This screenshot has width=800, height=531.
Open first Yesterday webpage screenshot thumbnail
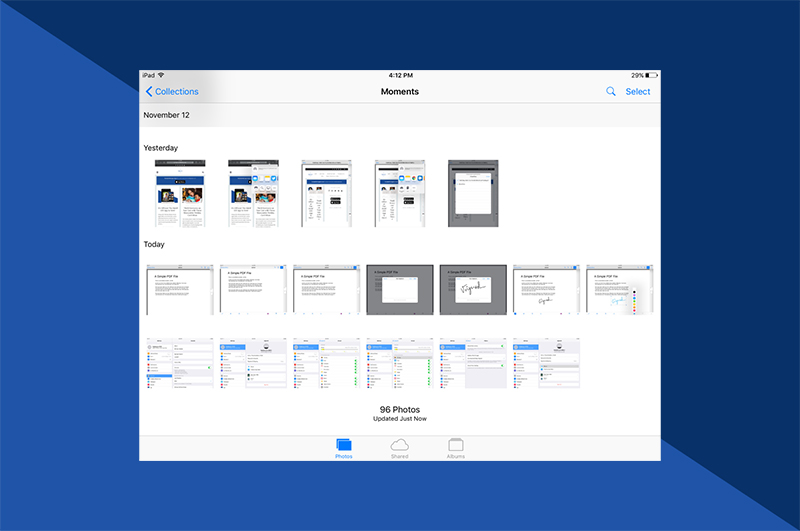pos(180,193)
